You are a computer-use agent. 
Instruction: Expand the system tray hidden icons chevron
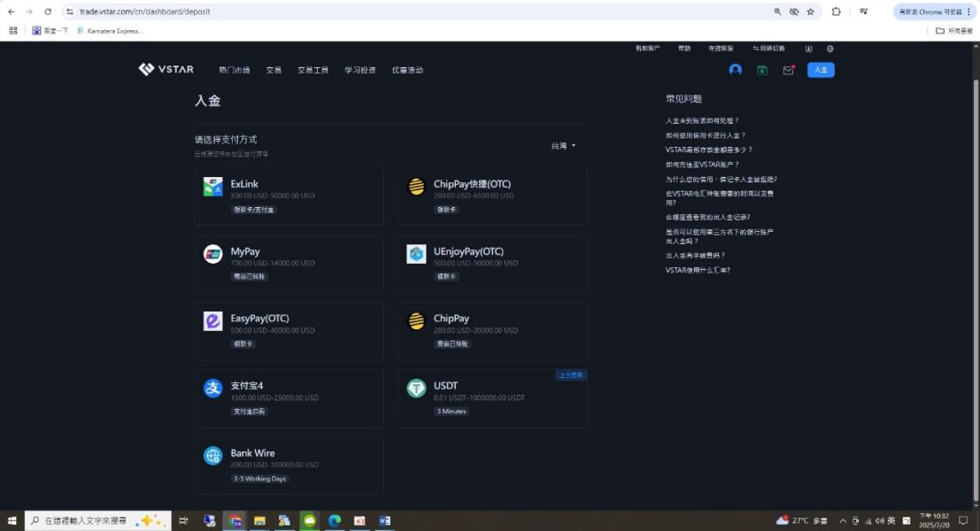click(843, 520)
